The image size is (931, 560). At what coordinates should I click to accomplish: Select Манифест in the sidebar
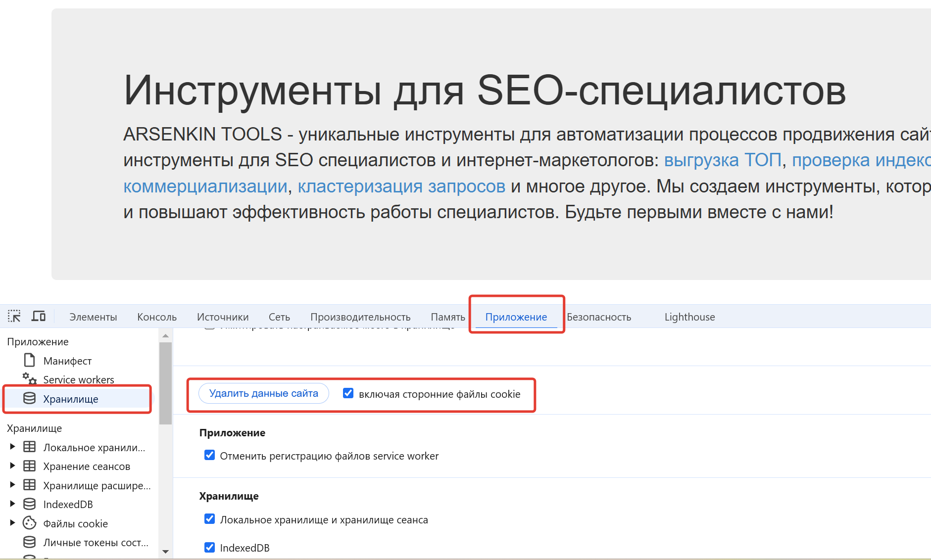point(67,361)
